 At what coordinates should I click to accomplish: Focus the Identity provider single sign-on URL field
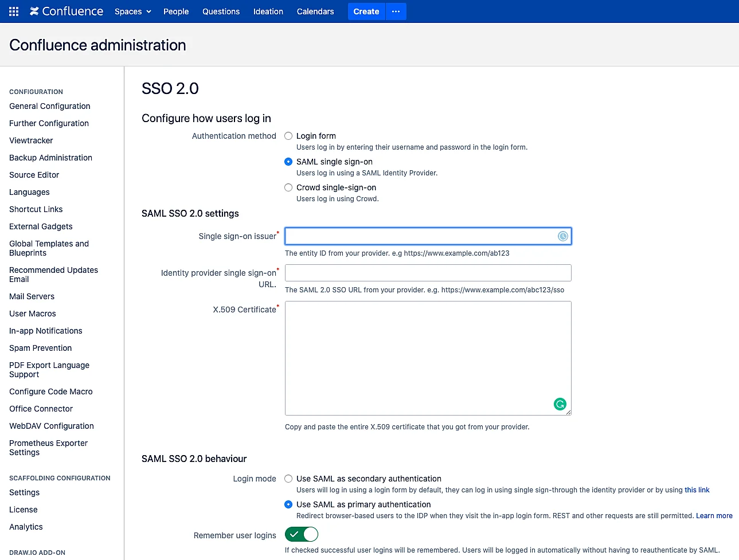coord(428,273)
